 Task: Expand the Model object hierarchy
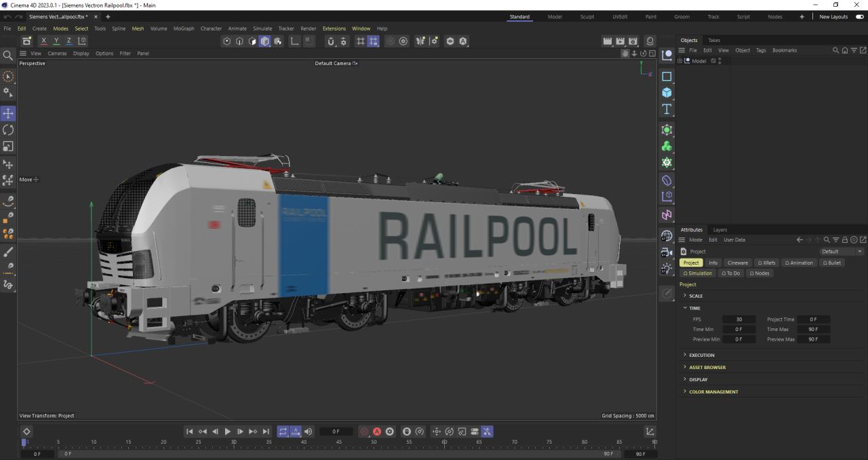[680, 61]
